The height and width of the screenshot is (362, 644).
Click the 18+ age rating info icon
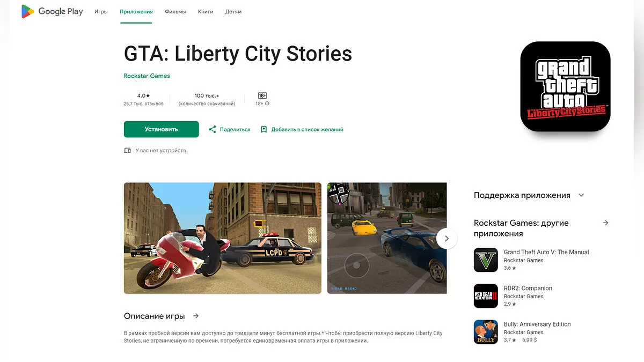pyautogui.click(x=267, y=104)
